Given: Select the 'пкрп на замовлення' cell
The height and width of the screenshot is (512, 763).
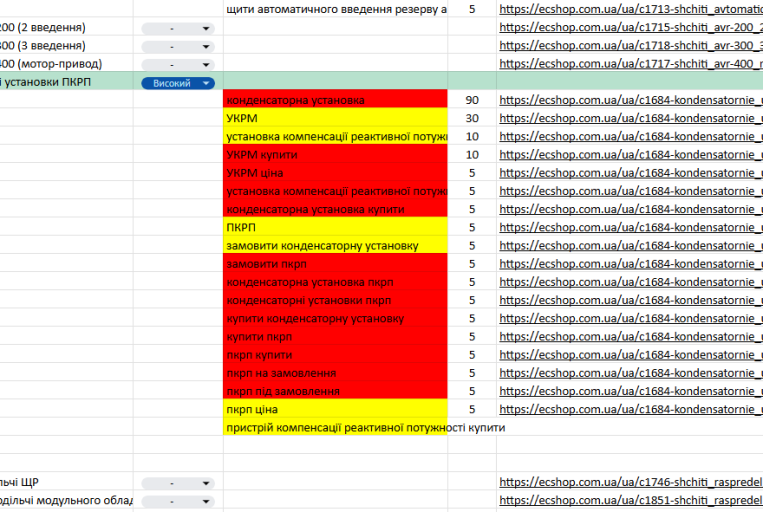Looking at the screenshot, I should 335,373.
